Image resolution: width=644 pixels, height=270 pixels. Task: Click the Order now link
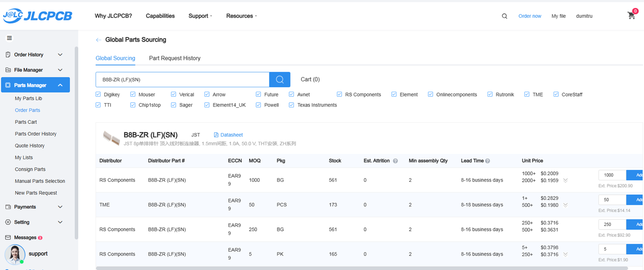(530, 16)
